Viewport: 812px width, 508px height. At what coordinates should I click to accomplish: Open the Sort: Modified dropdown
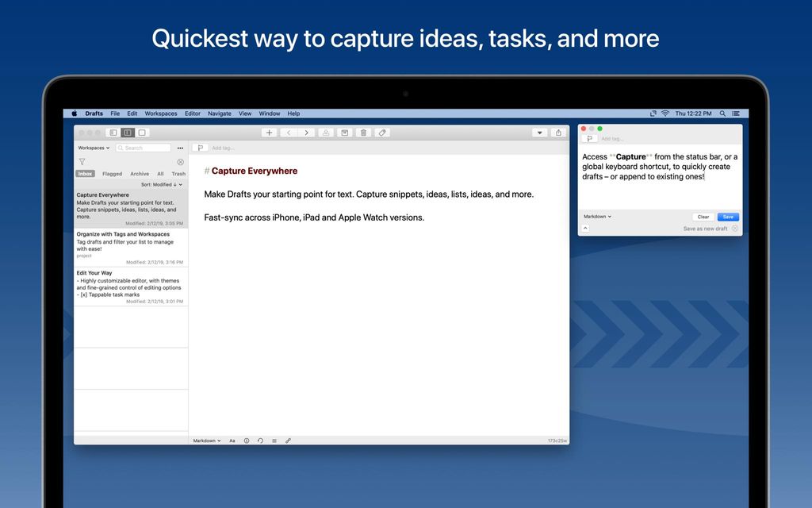[x=161, y=184]
